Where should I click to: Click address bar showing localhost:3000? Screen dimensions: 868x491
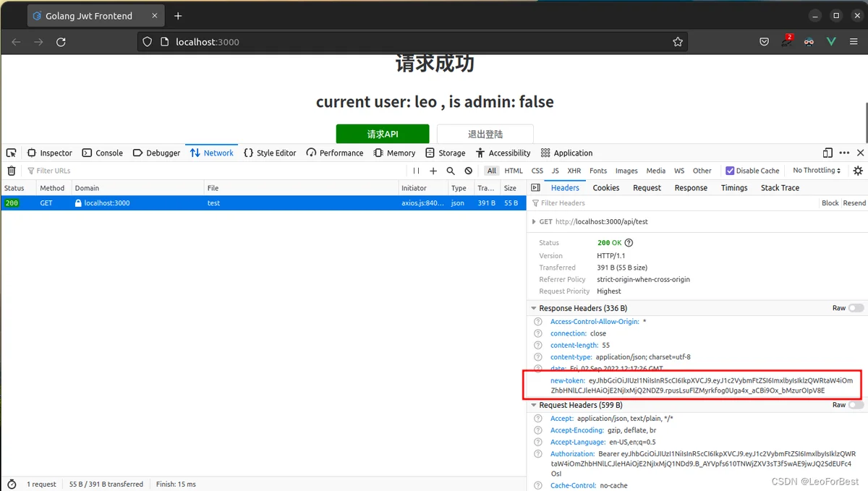(x=412, y=42)
